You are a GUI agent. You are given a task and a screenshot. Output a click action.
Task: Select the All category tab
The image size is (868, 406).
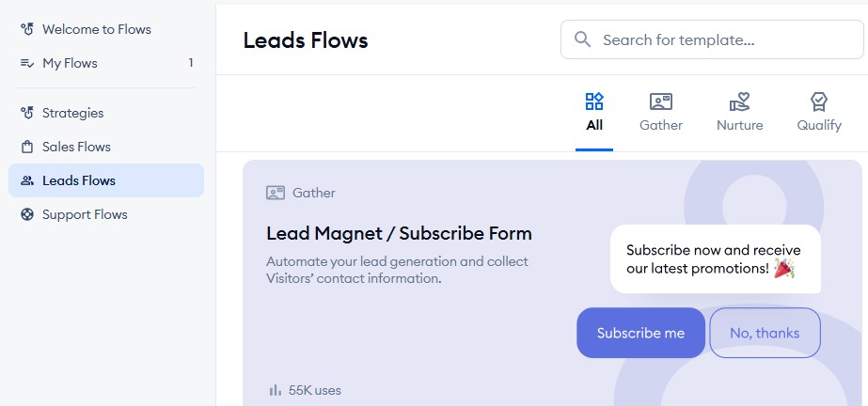click(x=594, y=113)
